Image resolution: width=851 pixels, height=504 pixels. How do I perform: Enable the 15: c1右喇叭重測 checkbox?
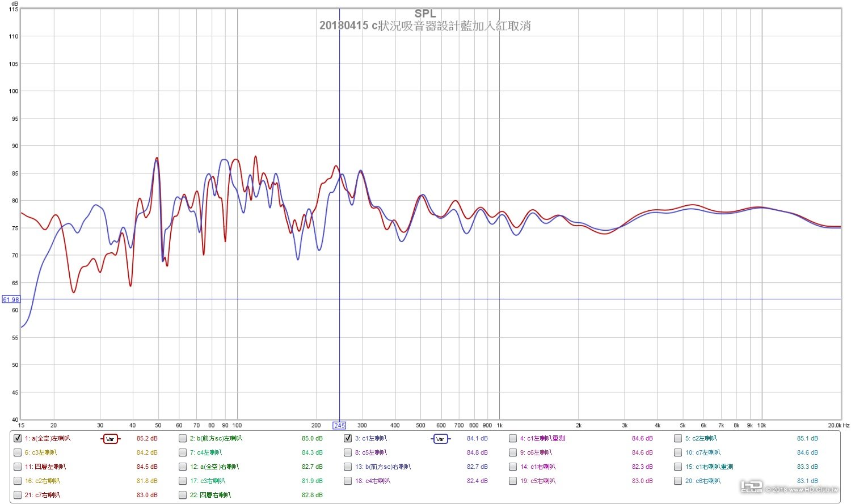pos(678,467)
